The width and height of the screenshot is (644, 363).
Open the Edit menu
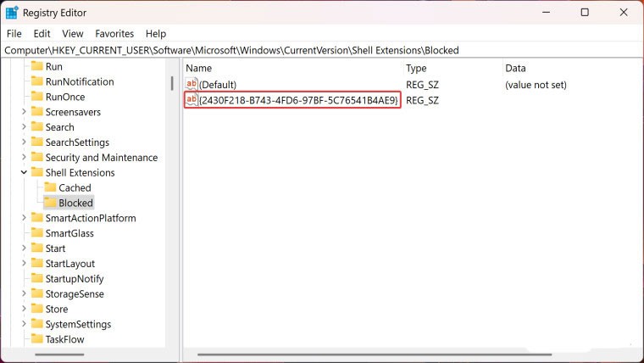pos(42,34)
